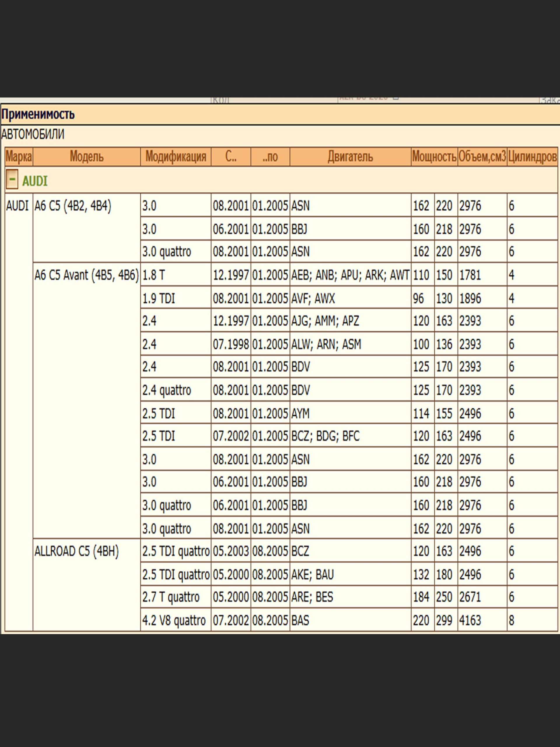
Task: Click the green AUDI group label
Action: (x=35, y=181)
